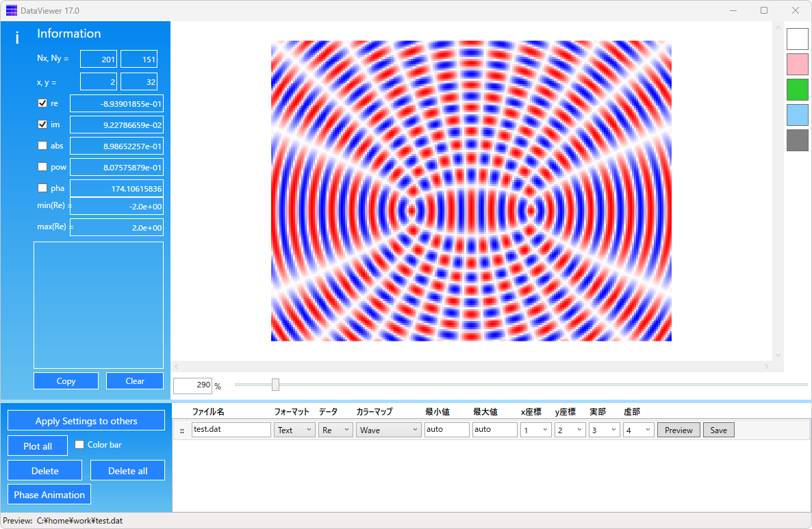Open the data dropdown showing Re
812x529 pixels.
(x=335, y=430)
